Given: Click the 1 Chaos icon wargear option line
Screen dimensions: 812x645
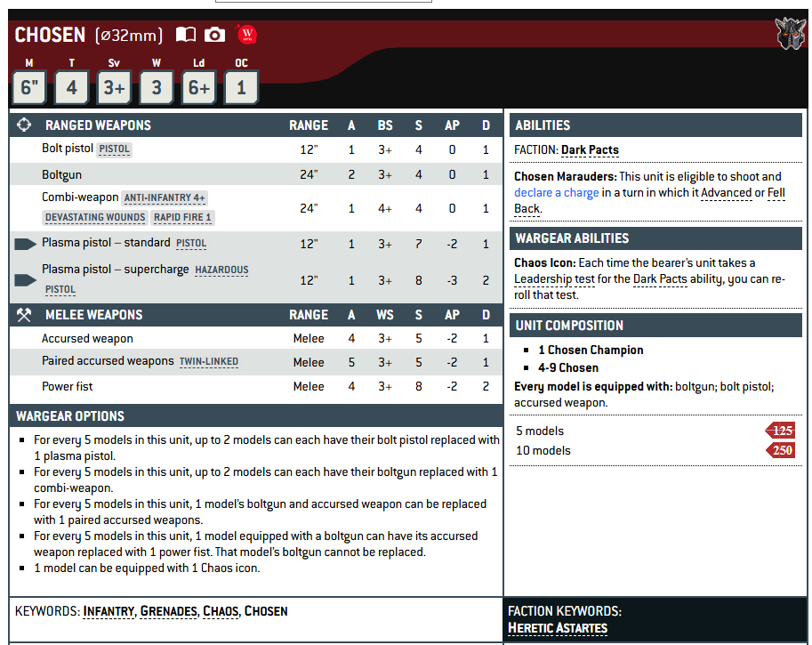Looking at the screenshot, I should coord(147,568).
